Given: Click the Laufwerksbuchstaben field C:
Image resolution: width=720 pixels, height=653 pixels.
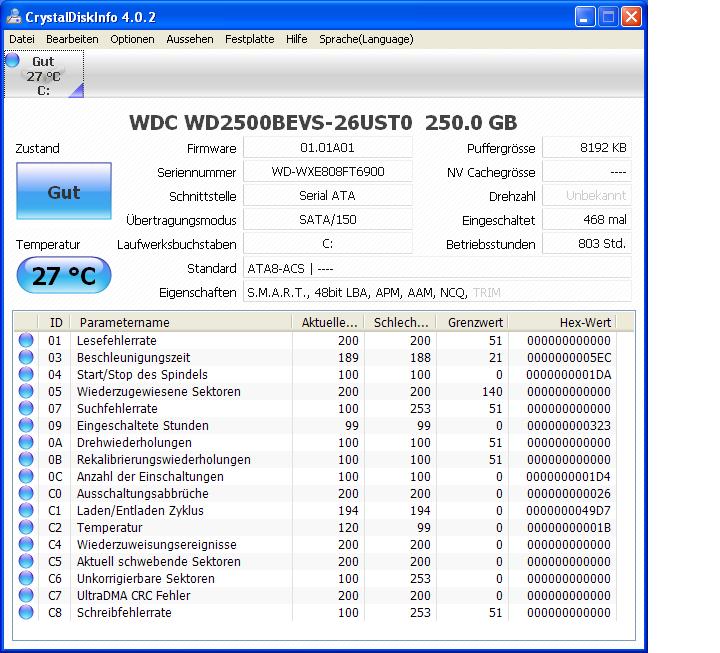Looking at the screenshot, I should click(327, 243).
